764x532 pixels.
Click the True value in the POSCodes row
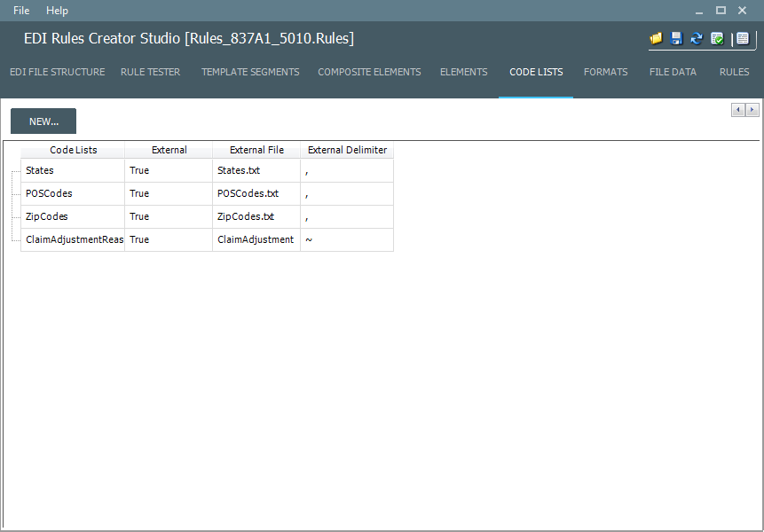(169, 193)
